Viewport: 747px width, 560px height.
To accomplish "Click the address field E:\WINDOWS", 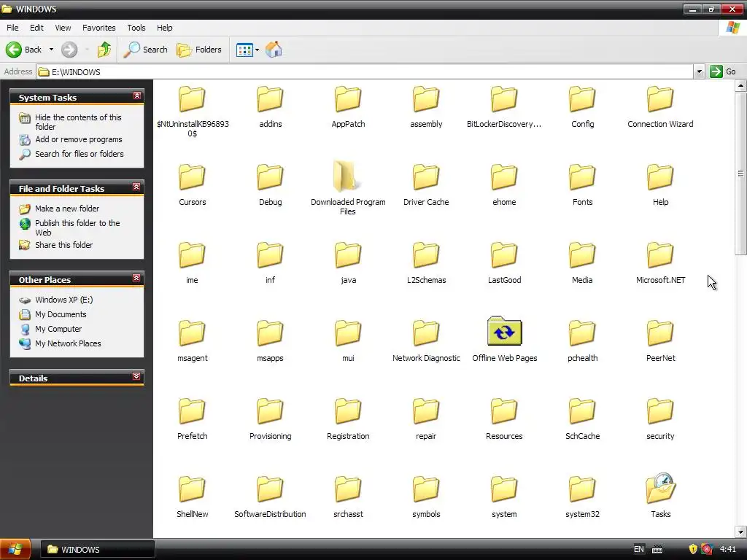I will 365,72.
